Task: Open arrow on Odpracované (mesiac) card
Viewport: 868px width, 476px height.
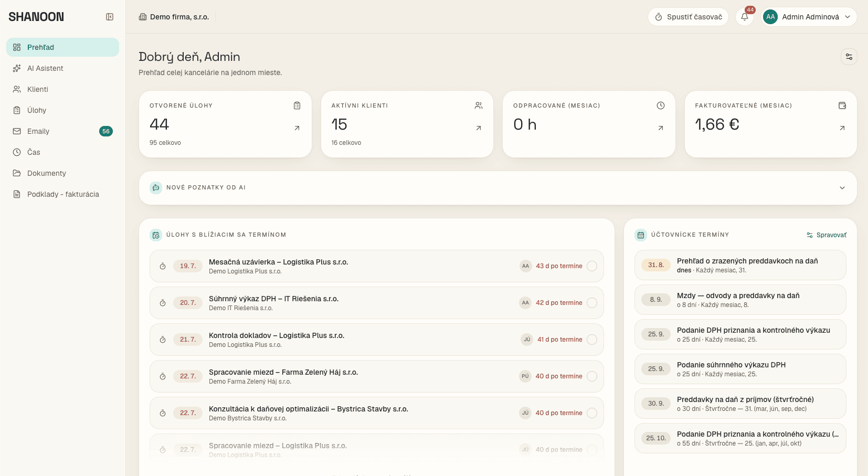Action: coord(661,128)
